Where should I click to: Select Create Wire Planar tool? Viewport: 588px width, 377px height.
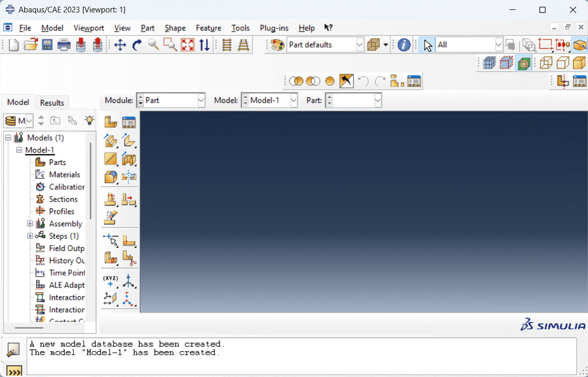(x=111, y=159)
